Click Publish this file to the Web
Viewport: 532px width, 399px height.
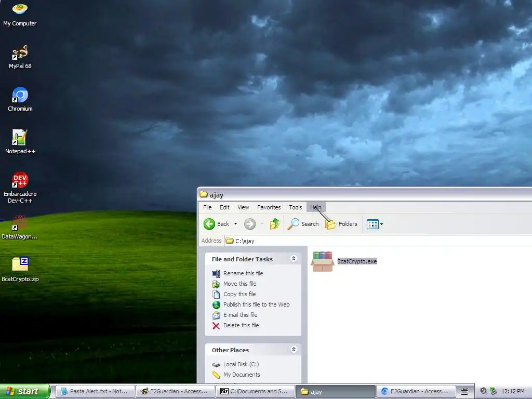(257, 304)
